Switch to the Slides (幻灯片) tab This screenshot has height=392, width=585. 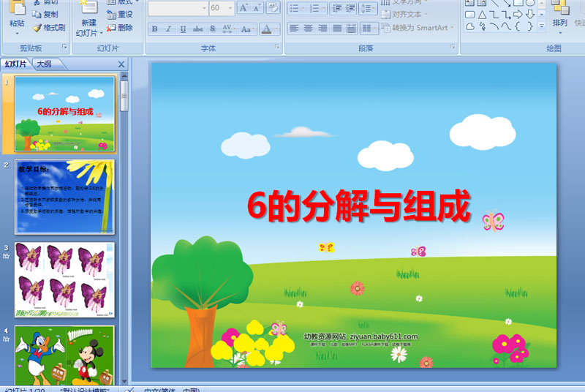click(15, 64)
